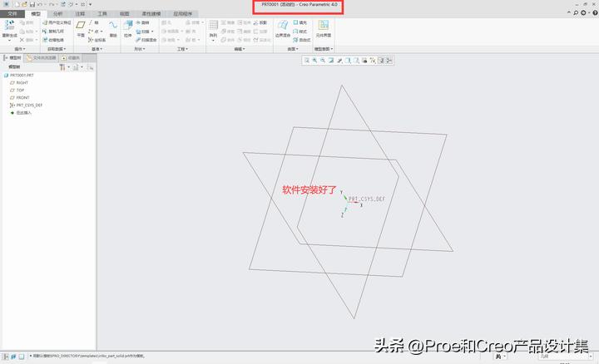Switch to the favorites navigator tab
This screenshot has height=364, width=599.
pos(70,58)
